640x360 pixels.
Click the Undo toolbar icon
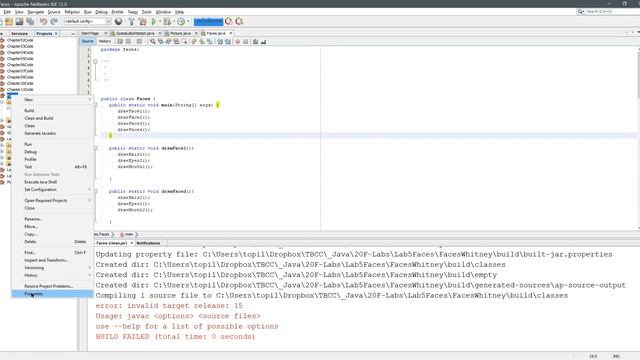point(43,21)
